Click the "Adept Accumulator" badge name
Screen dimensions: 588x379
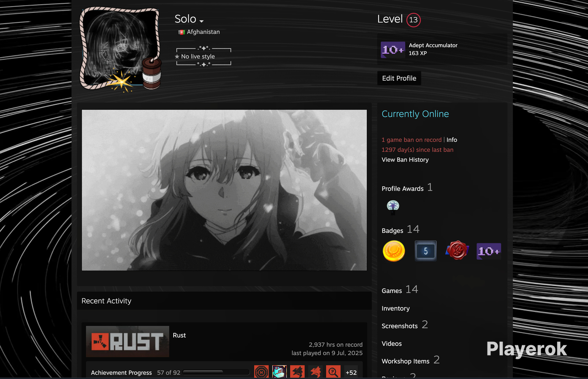[433, 45]
